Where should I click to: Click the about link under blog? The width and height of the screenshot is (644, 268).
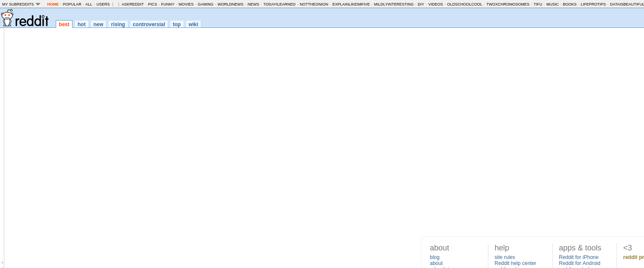[436, 263]
